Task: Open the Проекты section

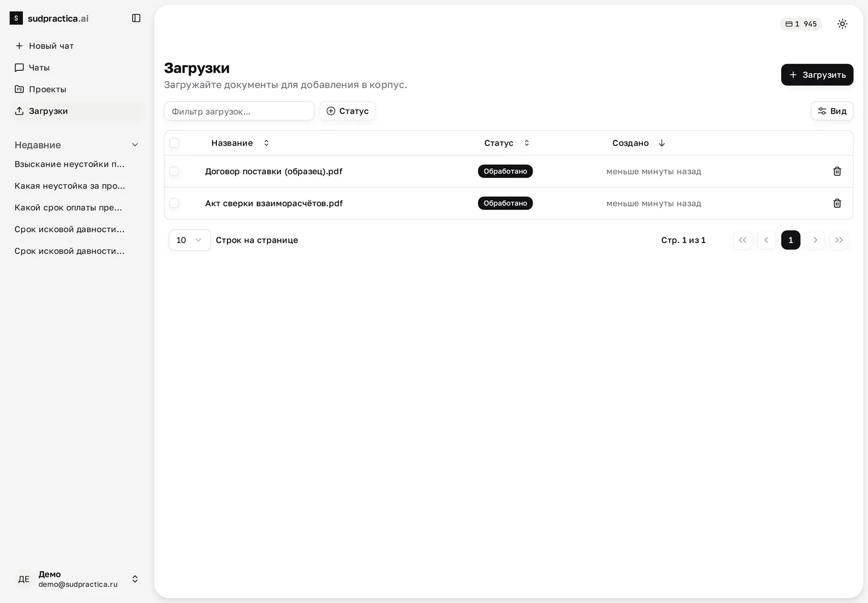Action: tap(77, 89)
